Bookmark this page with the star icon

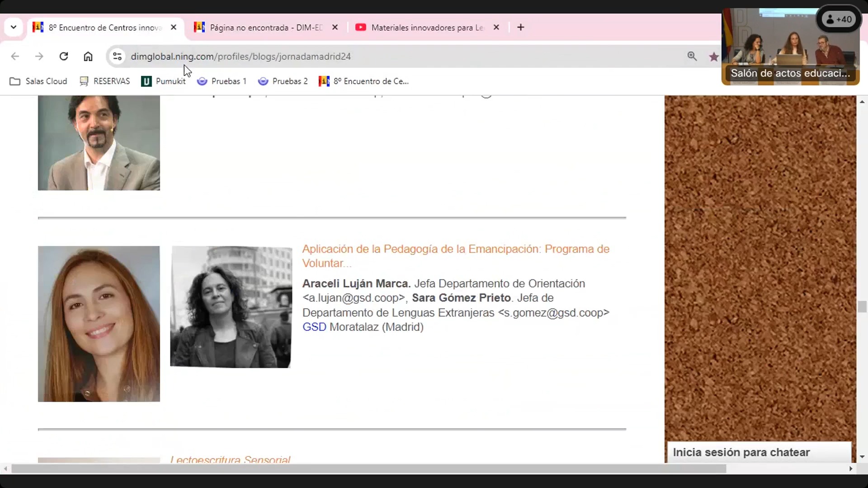click(x=714, y=56)
